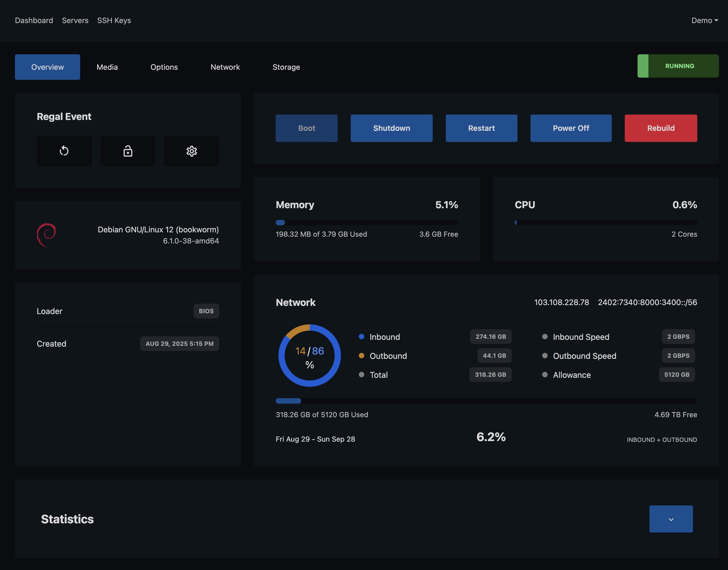Screen dimensions: 728x570
Task: Click the blue Inbound legend dot
Action: pyautogui.click(x=361, y=336)
